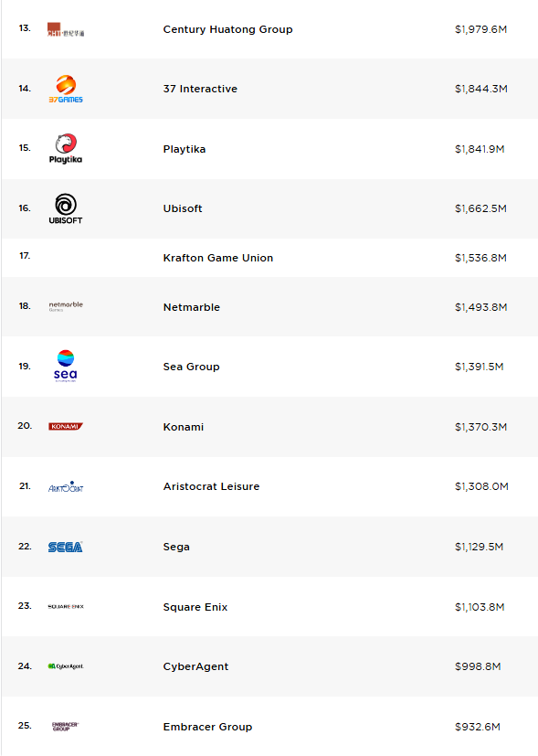Screen dimensions: 538x756
Task: Select the Embracer Group logo
Action: [65, 727]
